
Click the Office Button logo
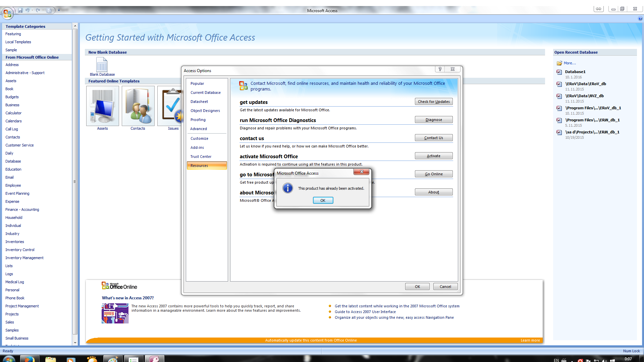(7, 13)
